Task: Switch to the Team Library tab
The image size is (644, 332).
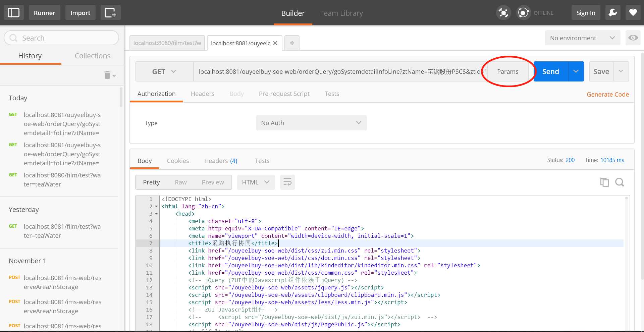Action: [341, 13]
